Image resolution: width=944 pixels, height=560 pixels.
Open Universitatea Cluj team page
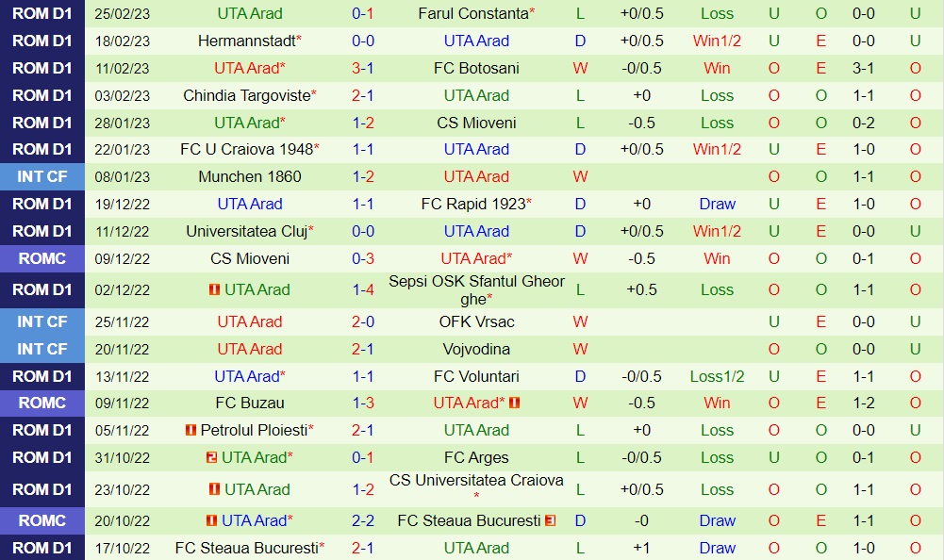(246, 231)
